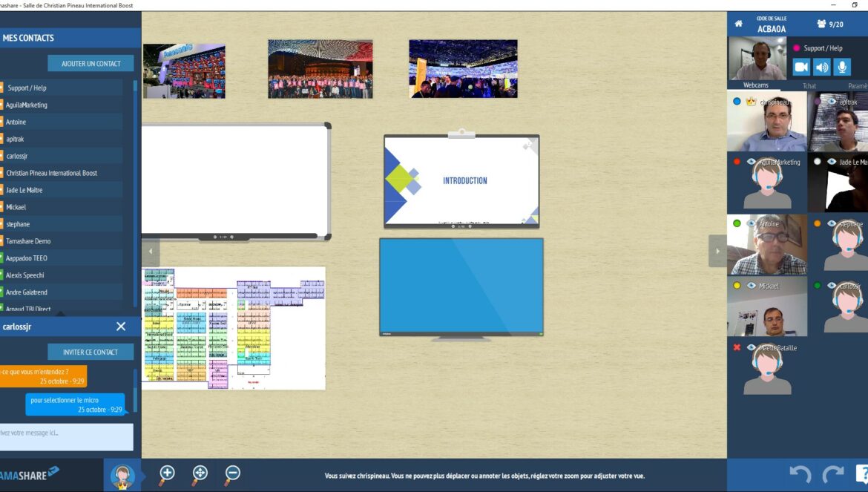Click the Ajouter un contact button

click(x=91, y=64)
